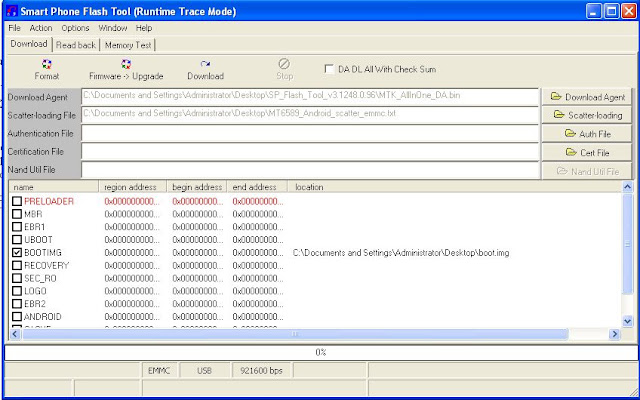Viewport: 640px width, 400px height.
Task: Open the Download Agent folder button
Action: [587, 97]
